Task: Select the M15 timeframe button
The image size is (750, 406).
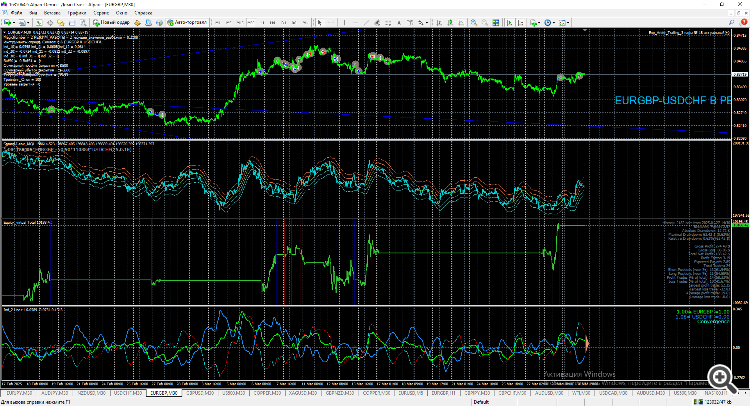Action: 240,22
